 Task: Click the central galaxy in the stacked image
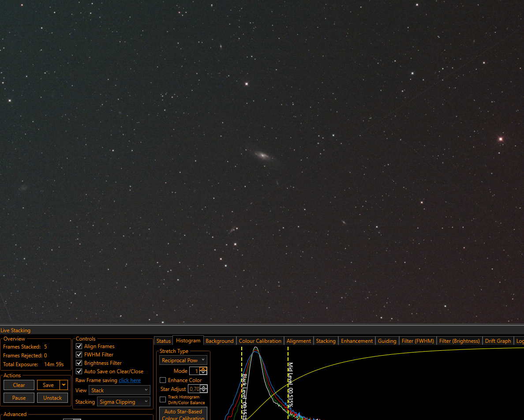coord(262,155)
